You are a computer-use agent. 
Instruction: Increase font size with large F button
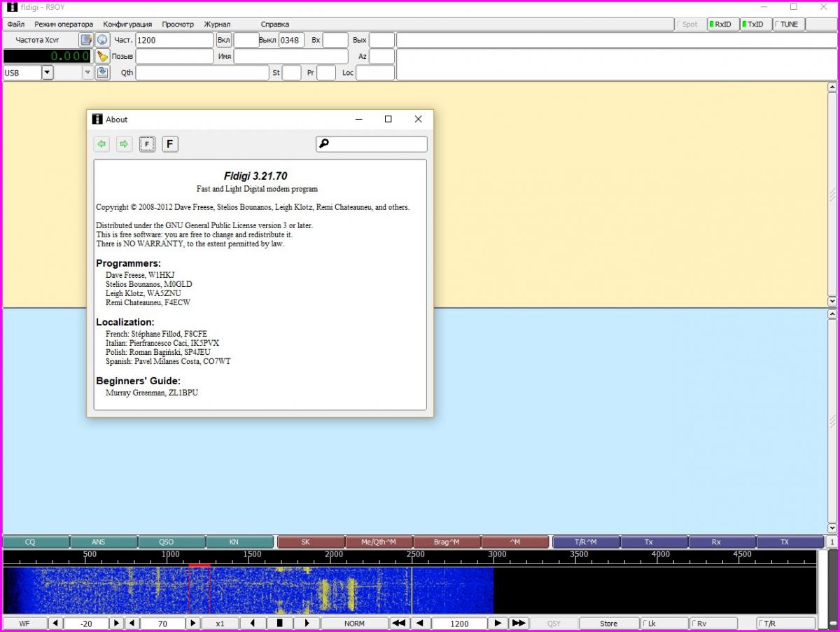170,144
